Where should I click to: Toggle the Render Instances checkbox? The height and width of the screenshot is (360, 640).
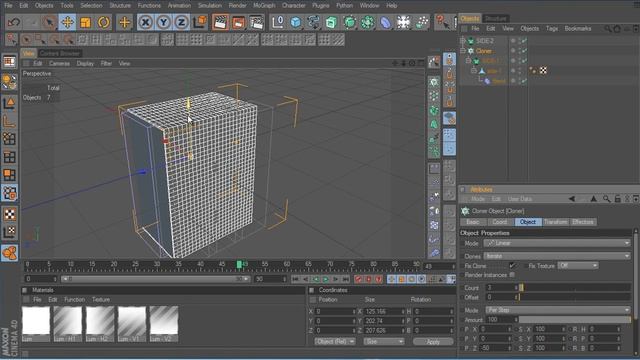[x=512, y=275]
